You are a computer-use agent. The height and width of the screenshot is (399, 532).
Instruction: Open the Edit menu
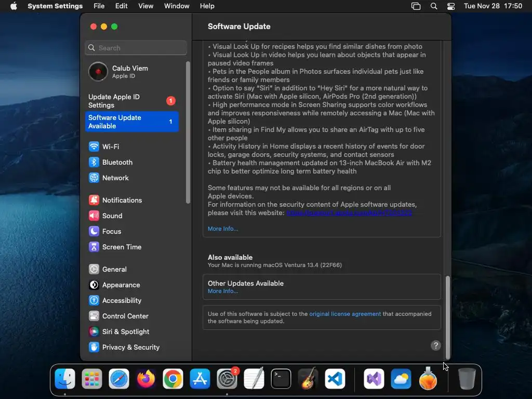pos(121,6)
